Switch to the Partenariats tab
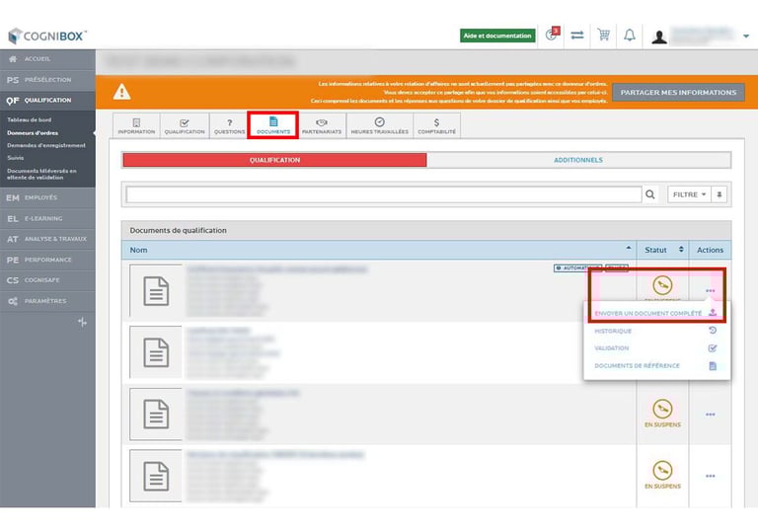758x532 pixels. [322, 125]
